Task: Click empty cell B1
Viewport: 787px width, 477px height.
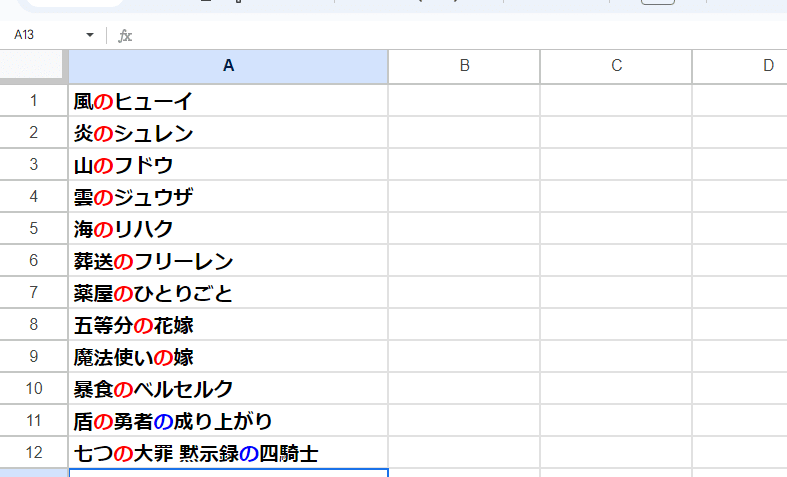Action: [x=464, y=100]
